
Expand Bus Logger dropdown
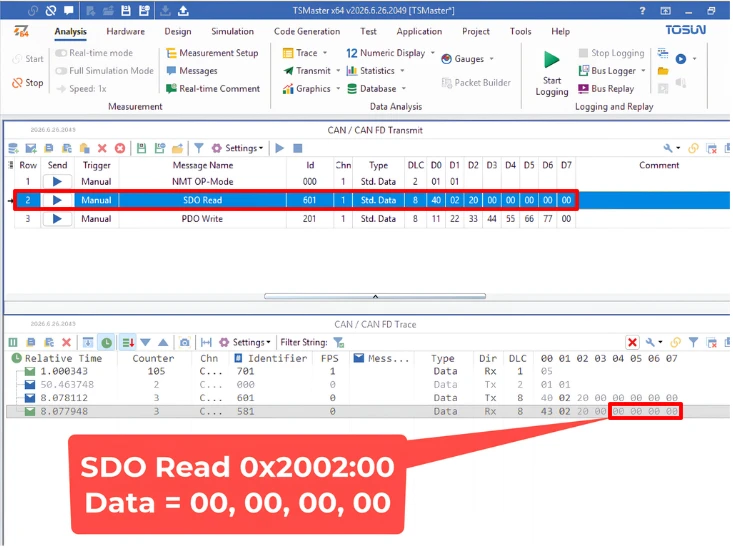point(643,71)
